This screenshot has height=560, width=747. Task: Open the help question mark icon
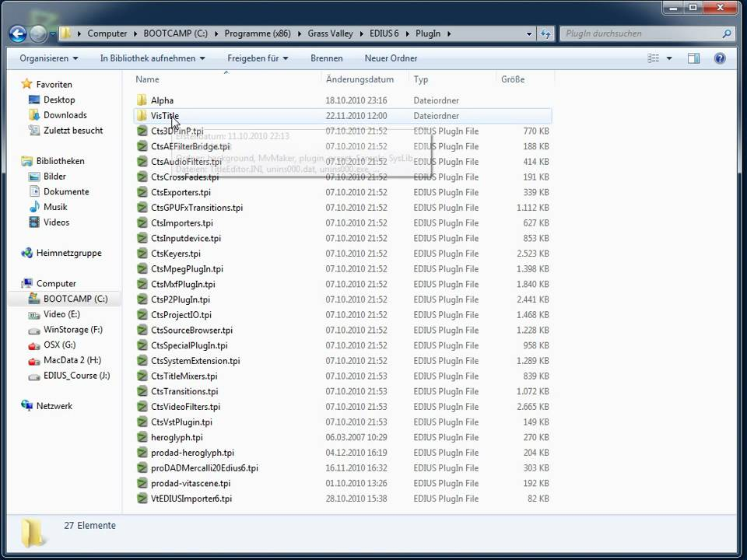(720, 58)
